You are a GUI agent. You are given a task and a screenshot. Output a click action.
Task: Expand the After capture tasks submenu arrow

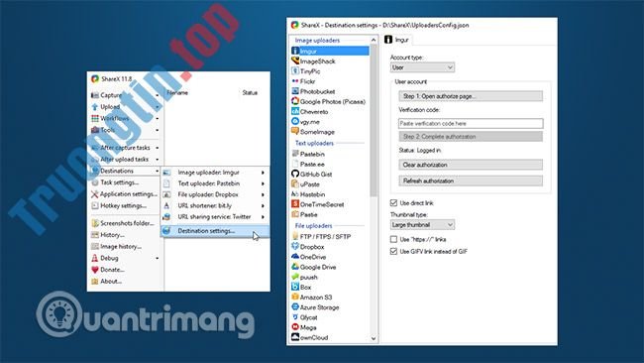point(158,148)
